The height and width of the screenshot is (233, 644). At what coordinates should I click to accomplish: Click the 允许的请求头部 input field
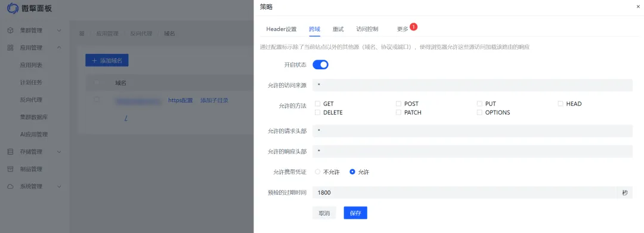(x=472, y=131)
